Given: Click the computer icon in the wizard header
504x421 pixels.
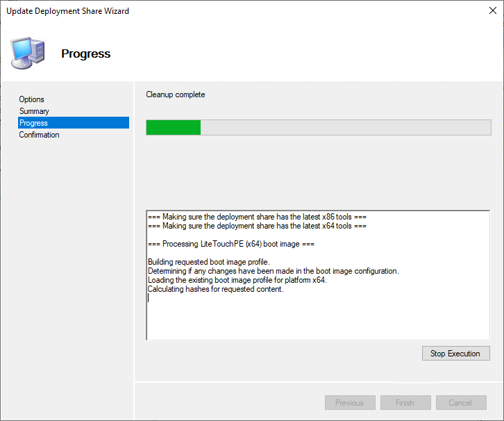Looking at the screenshot, I should (27, 52).
